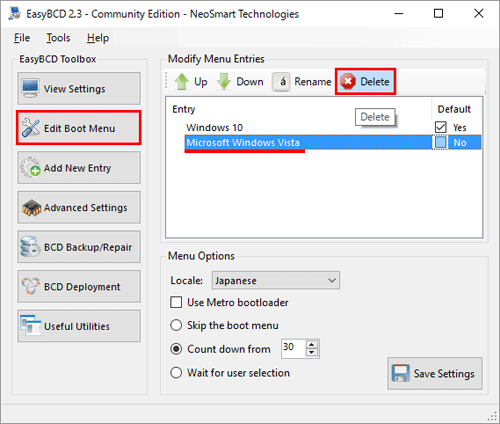
Task: Click the Rename toolbar label
Action: [x=313, y=82]
